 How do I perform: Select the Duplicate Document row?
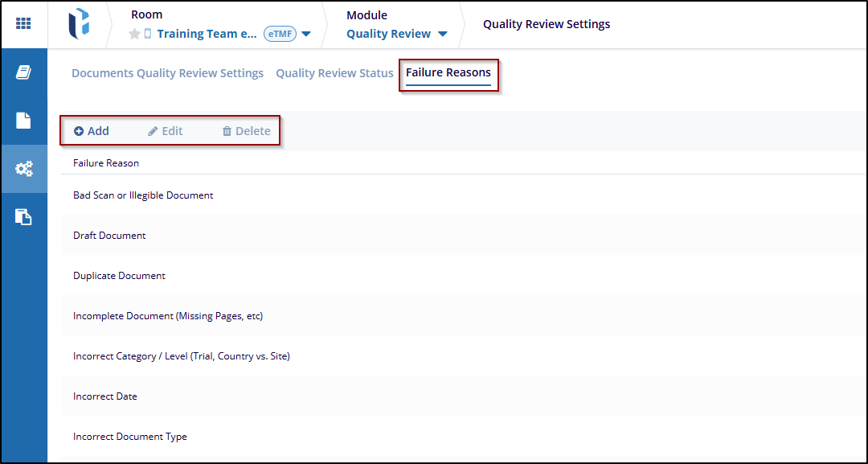tap(119, 276)
